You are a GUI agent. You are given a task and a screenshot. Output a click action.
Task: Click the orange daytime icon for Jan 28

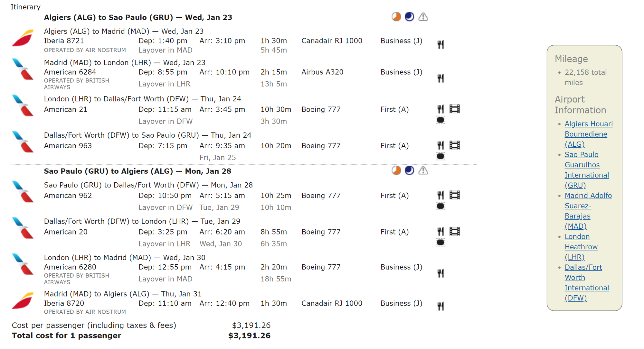coord(396,170)
